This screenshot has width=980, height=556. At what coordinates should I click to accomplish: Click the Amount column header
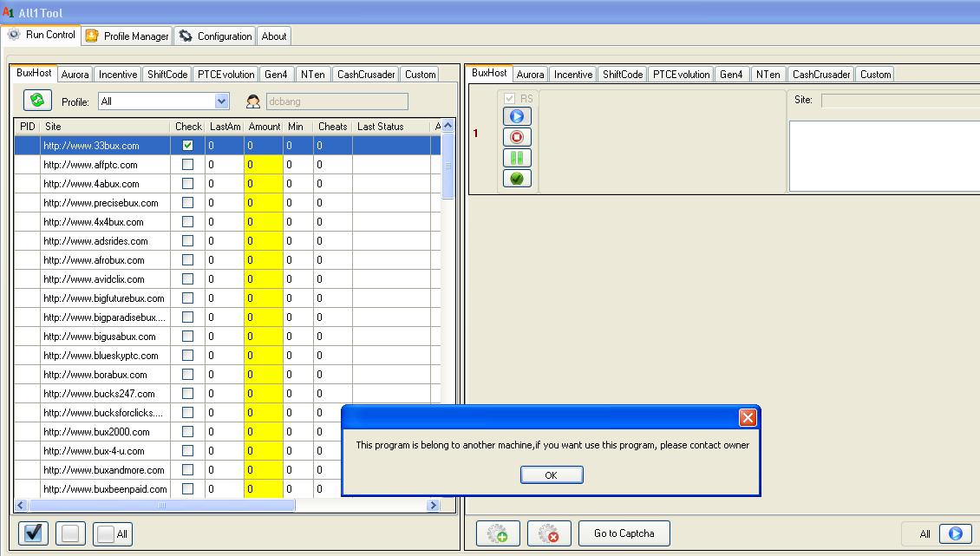264,127
